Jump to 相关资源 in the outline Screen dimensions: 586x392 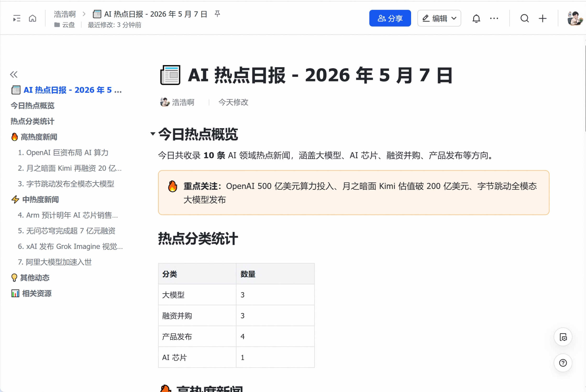tap(31, 294)
